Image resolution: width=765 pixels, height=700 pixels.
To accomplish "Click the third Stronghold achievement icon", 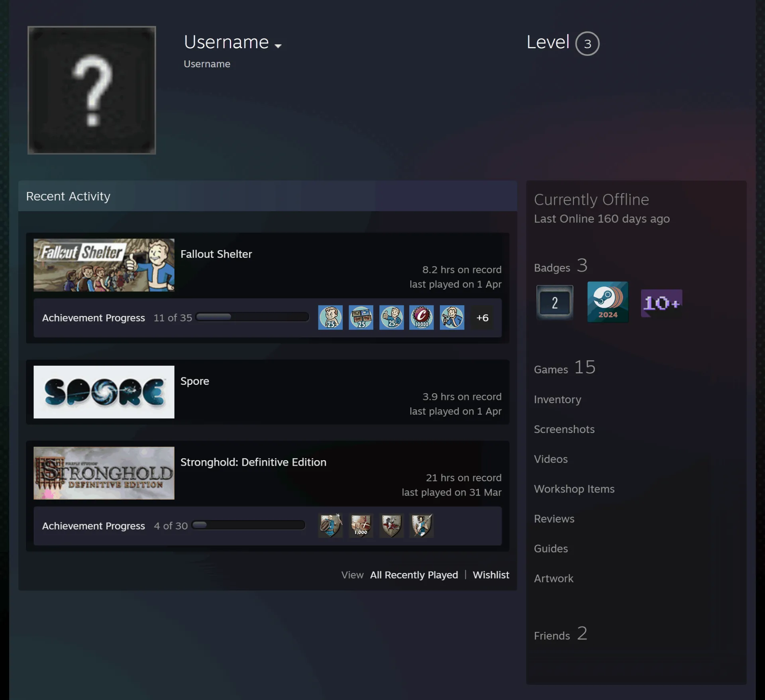I will coord(391,525).
